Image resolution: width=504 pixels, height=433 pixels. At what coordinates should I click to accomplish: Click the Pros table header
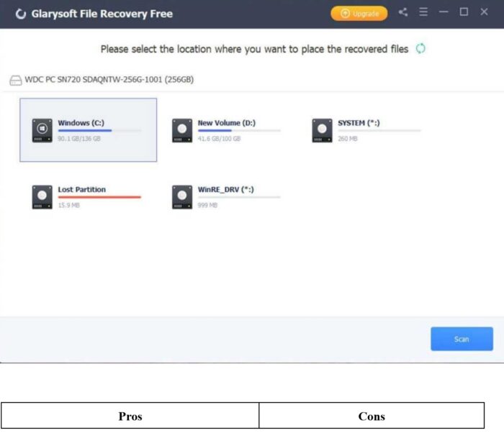coord(130,416)
